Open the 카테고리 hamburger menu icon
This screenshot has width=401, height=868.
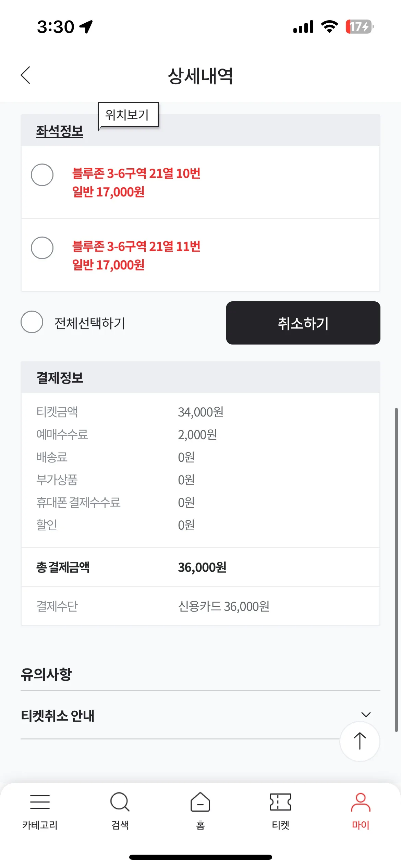(40, 802)
